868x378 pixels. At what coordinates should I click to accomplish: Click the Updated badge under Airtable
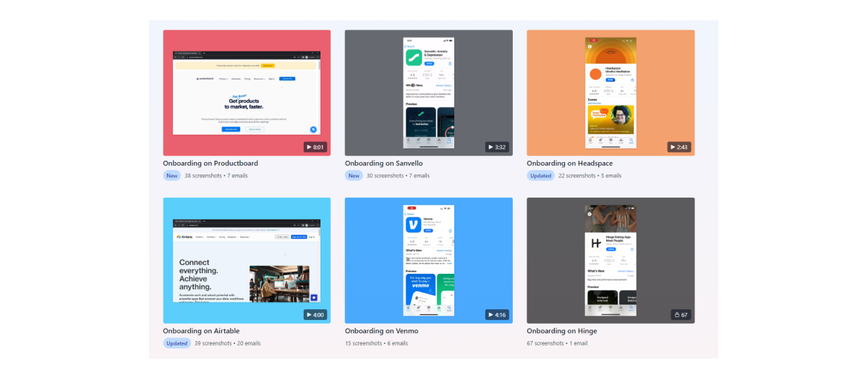click(x=177, y=343)
